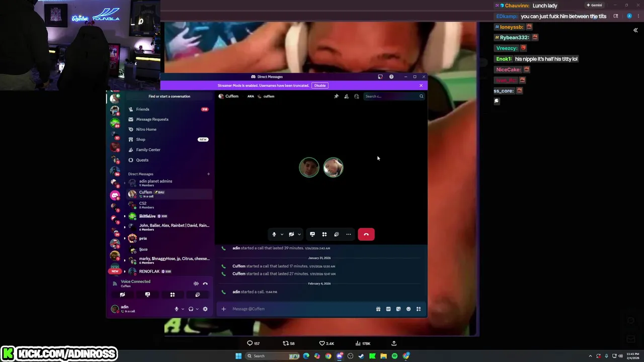Image resolution: width=644 pixels, height=362 pixels.
Task: Expand camera options arrow in call controls
Action: pos(299,234)
